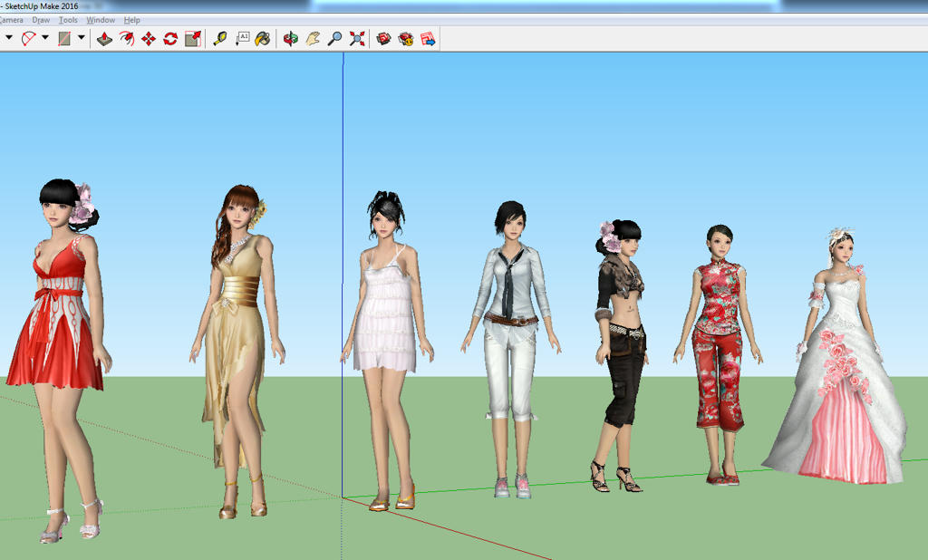928x560 pixels.
Task: Select the Rectangle shape tool
Action: (x=64, y=38)
